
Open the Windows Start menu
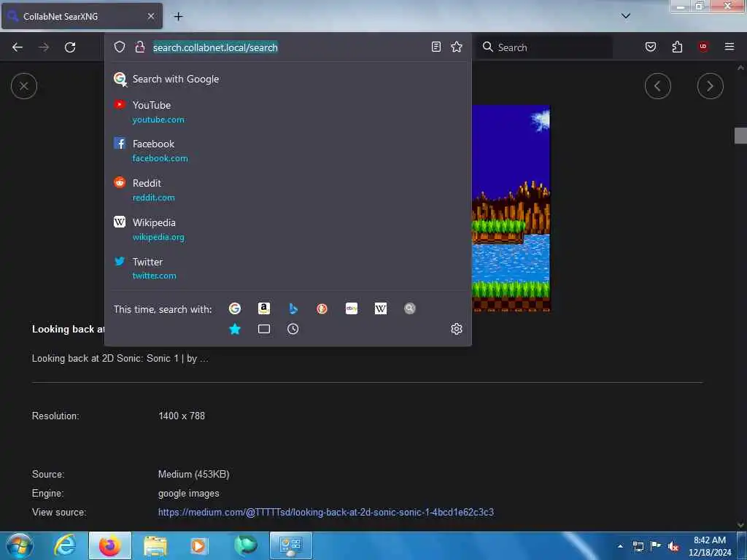pos(20,545)
